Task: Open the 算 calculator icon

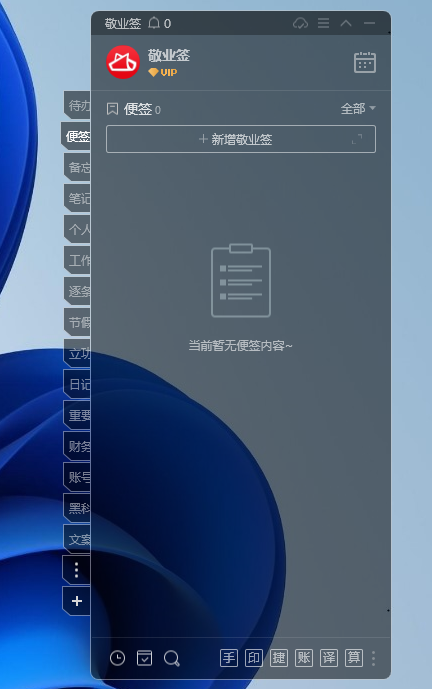Action: (354, 658)
